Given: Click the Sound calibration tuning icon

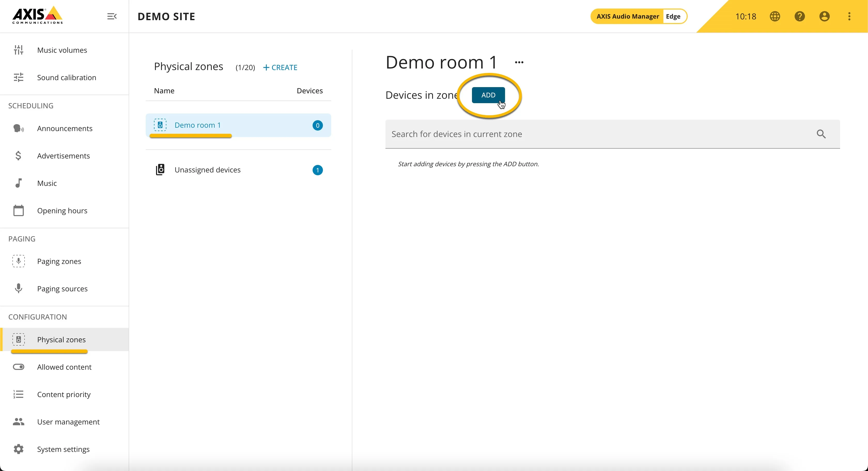Looking at the screenshot, I should [19, 78].
